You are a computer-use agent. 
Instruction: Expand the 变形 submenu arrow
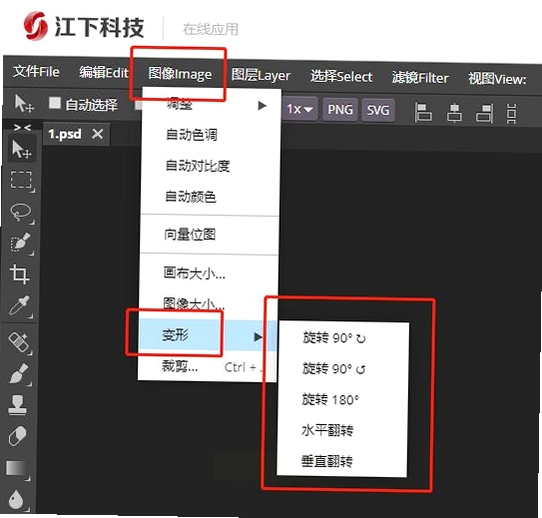tap(258, 337)
